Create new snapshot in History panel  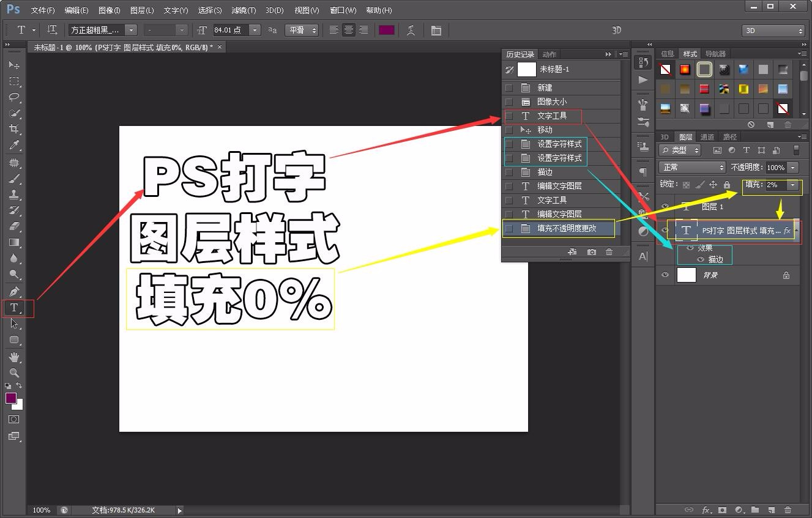tap(592, 252)
